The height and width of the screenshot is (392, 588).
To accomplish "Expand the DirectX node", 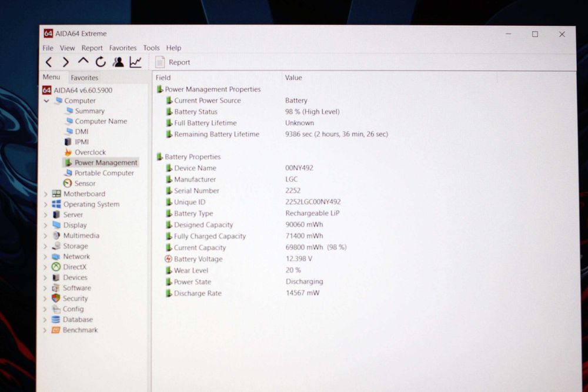I will point(46,267).
